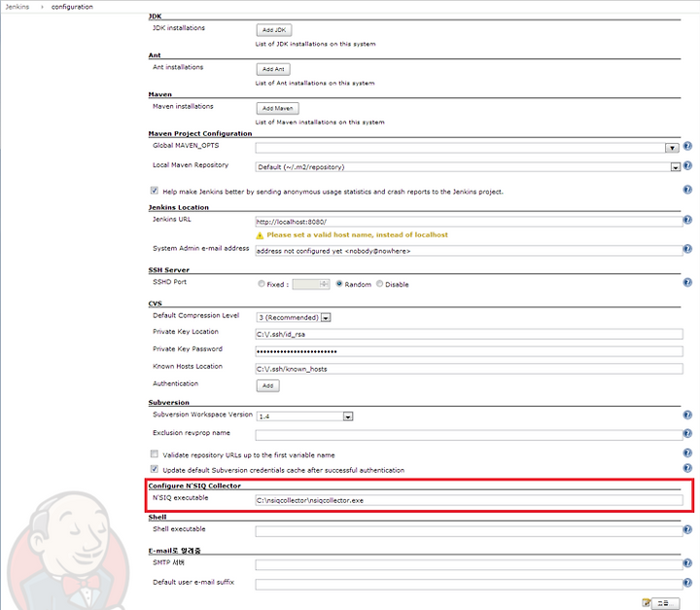Expand the Global MAVEN_OPTS text area arrow

pos(672,148)
